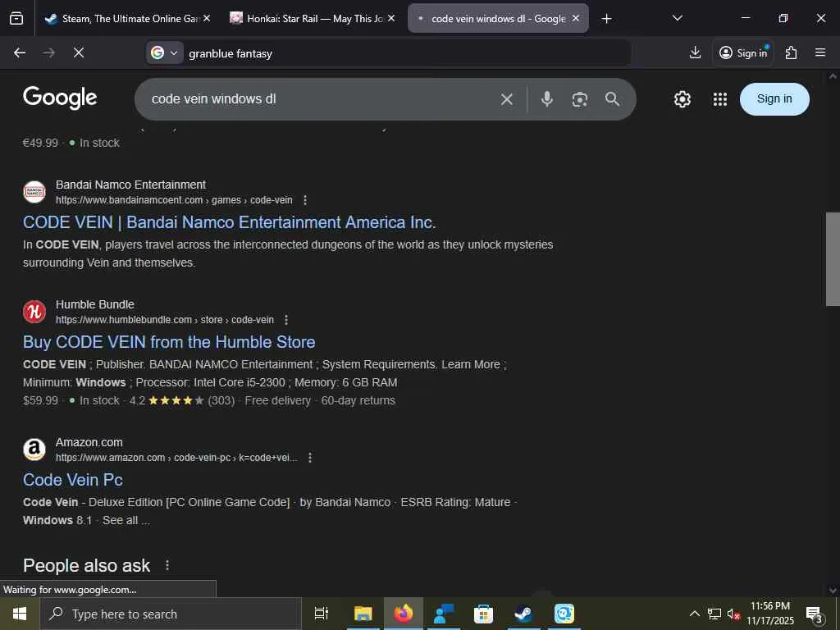The width and height of the screenshot is (840, 630).
Task: Close the Steam tab
Action: 207,18
